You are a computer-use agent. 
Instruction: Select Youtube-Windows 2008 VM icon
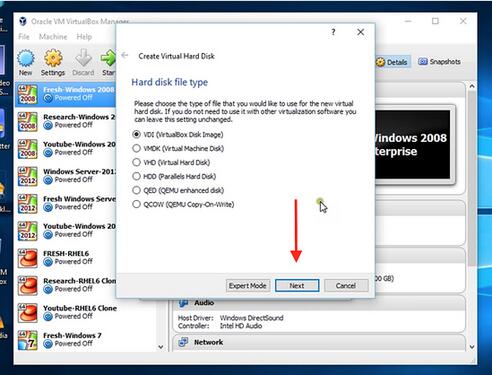pyautogui.click(x=28, y=149)
